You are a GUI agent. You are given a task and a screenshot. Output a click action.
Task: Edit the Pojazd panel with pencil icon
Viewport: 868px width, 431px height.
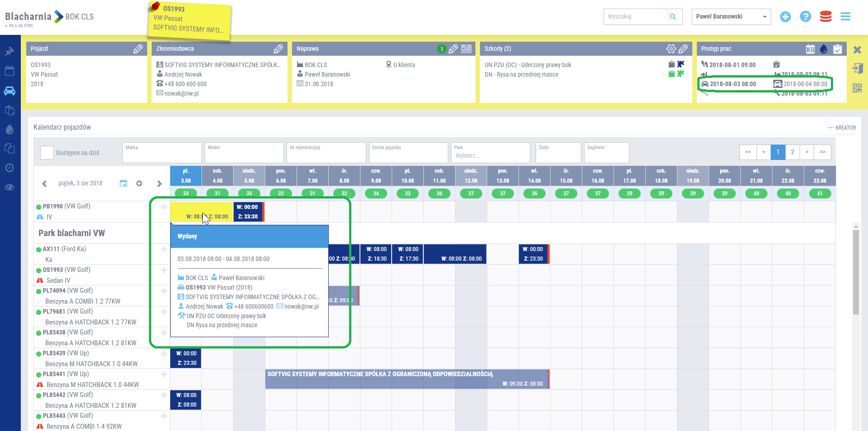click(x=138, y=49)
